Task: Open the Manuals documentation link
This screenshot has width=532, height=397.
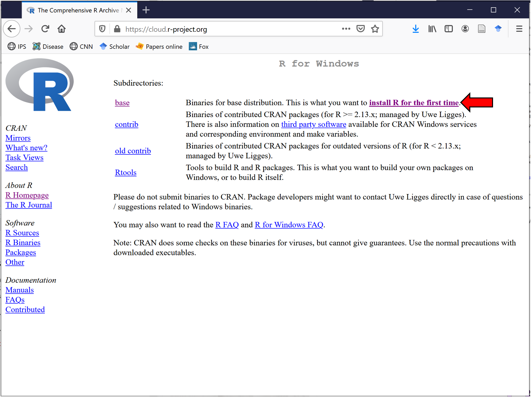Action: coord(20,290)
